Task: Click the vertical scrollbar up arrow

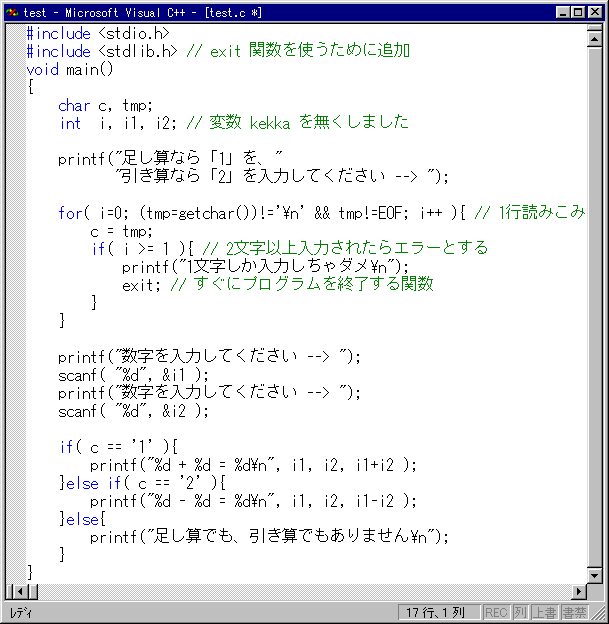Action: point(594,39)
